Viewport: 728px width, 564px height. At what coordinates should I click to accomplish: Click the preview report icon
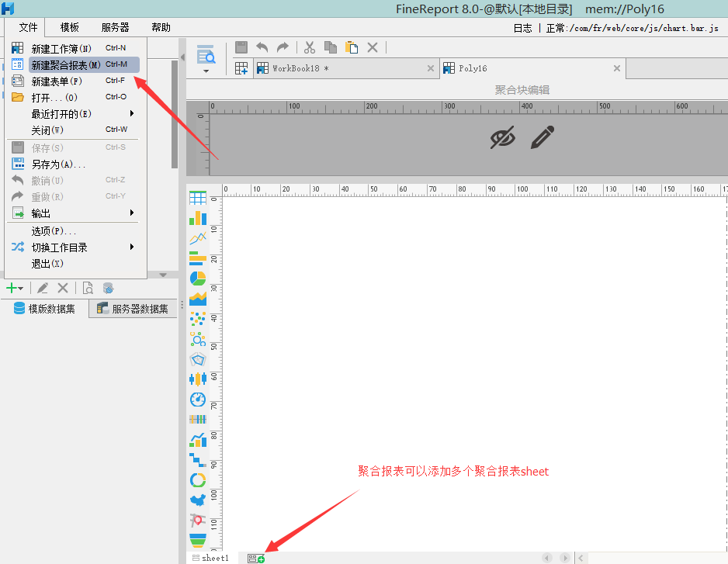pos(206,54)
